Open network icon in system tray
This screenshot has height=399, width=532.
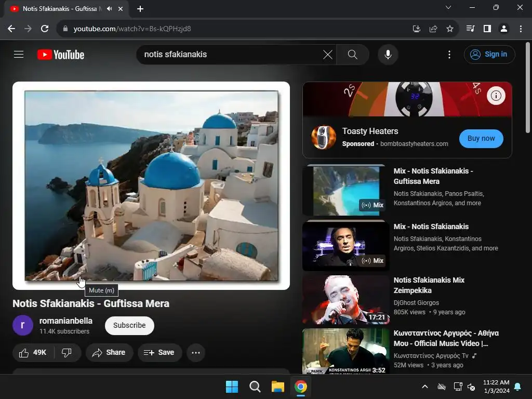pyautogui.click(x=458, y=387)
